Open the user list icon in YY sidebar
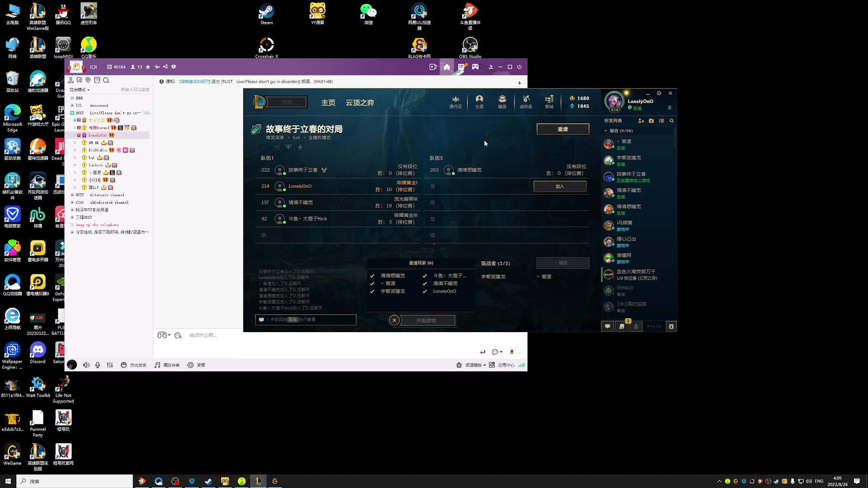 [71, 80]
